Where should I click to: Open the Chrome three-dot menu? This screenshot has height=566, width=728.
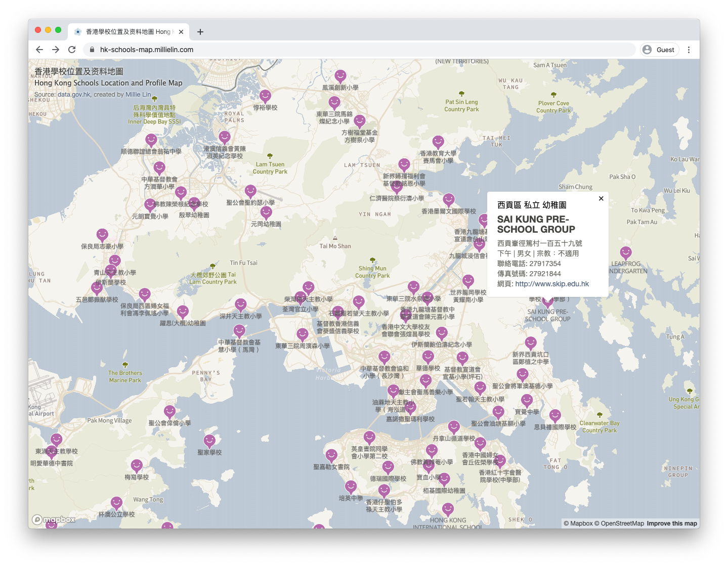689,50
